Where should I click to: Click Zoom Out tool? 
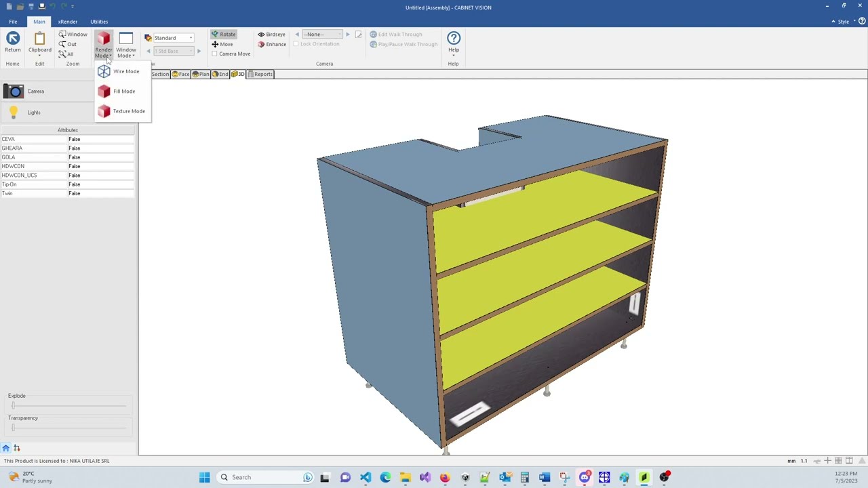(x=68, y=44)
